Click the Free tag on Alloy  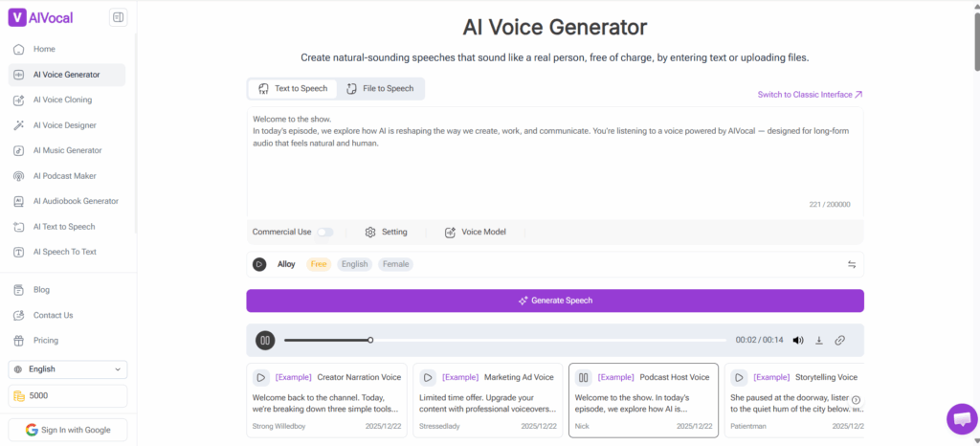(319, 264)
